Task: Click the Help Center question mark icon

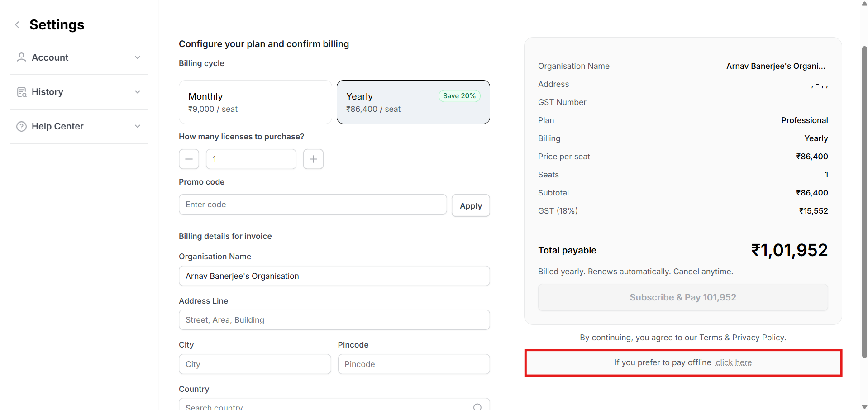Action: (21, 126)
